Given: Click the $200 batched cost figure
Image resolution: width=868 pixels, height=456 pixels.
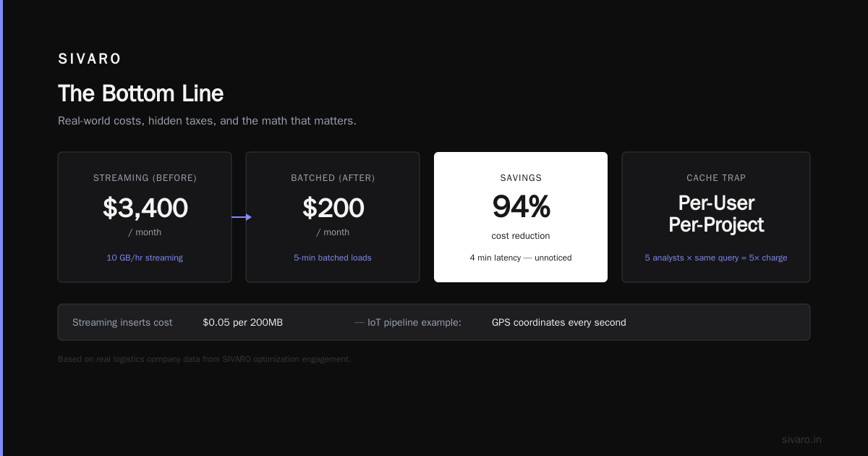Looking at the screenshot, I should 333,208.
